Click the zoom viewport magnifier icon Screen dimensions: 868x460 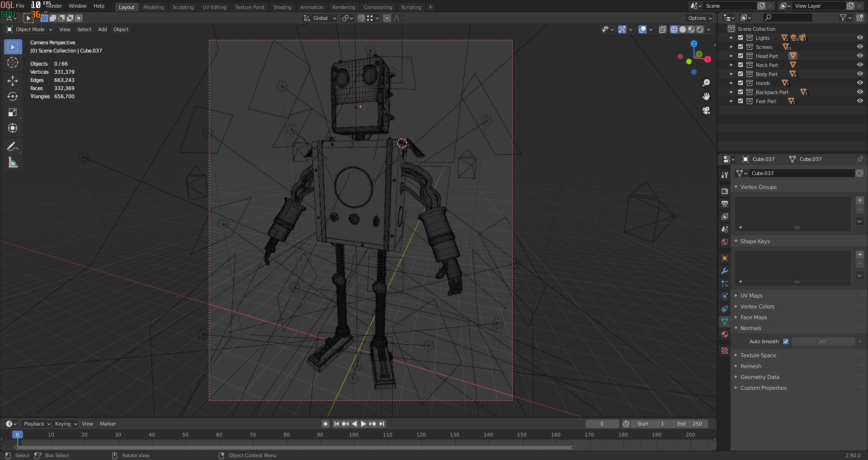706,83
